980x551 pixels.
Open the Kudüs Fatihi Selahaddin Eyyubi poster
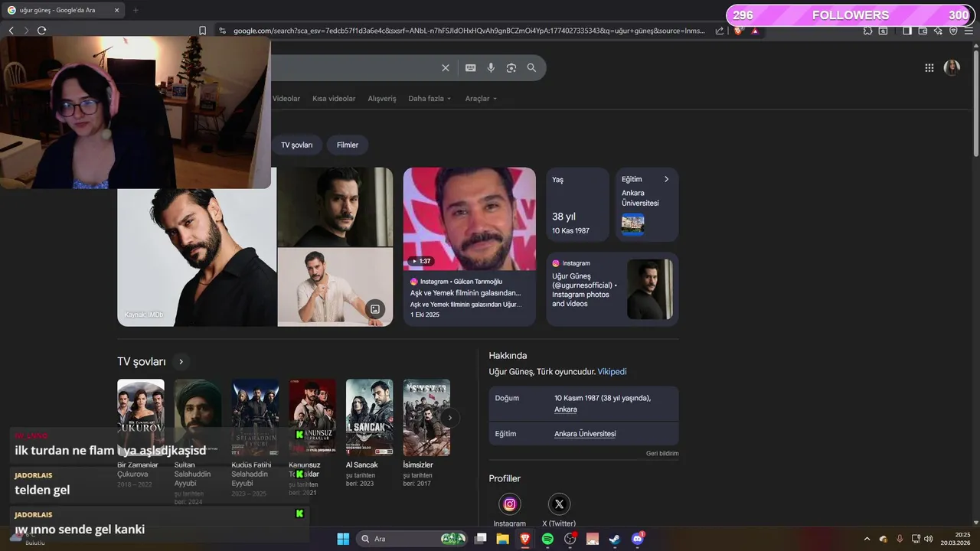[x=255, y=418]
